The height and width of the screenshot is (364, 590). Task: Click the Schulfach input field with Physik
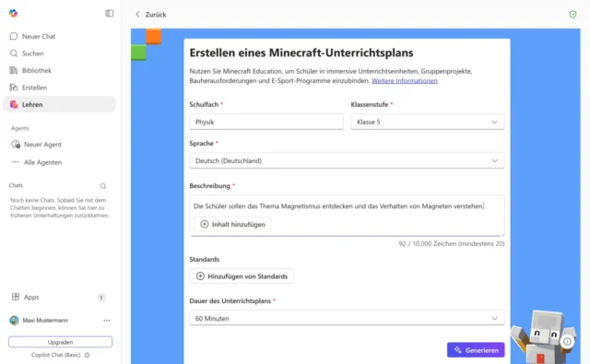tap(266, 122)
